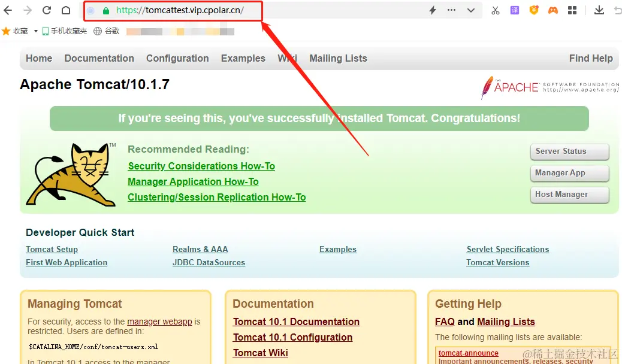Open the browser home page icon
Image resolution: width=622 pixels, height=364 pixels.
coord(66,10)
